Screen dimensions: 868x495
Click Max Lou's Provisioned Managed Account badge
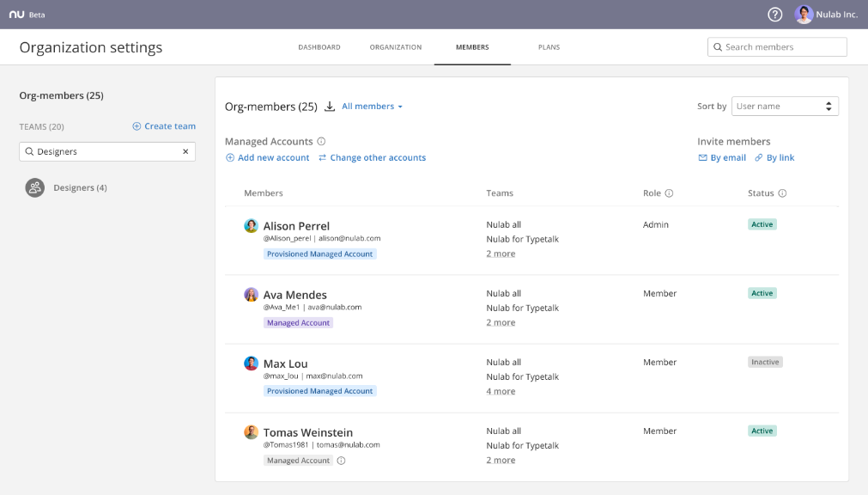click(320, 391)
